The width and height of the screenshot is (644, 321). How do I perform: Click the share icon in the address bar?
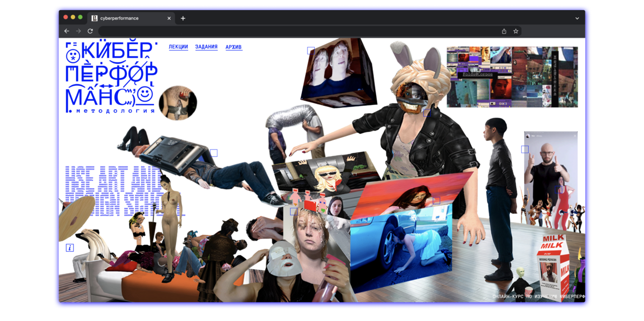[504, 31]
